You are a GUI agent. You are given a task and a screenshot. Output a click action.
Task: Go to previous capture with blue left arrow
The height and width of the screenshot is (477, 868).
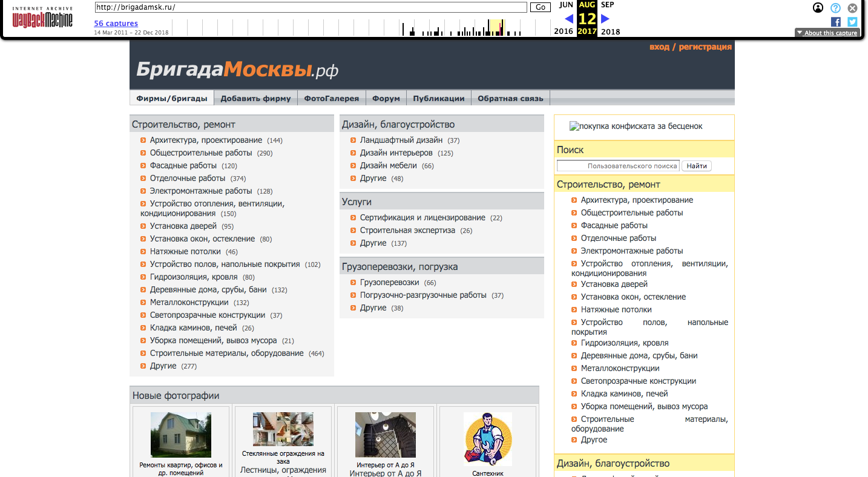(568, 19)
